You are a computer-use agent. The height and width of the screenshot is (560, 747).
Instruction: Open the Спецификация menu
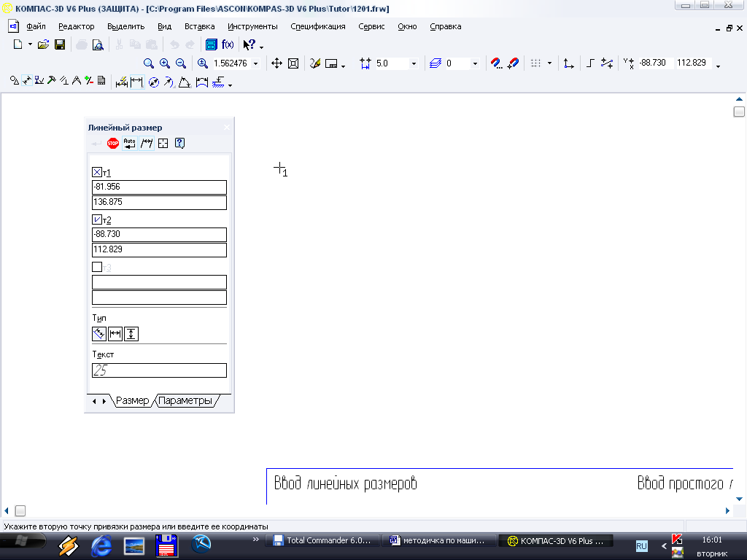pyautogui.click(x=318, y=27)
